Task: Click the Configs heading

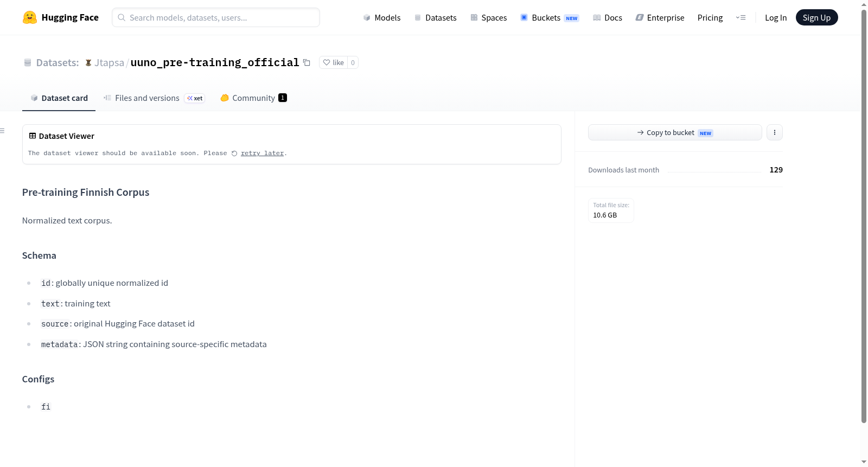Action: coord(38,379)
